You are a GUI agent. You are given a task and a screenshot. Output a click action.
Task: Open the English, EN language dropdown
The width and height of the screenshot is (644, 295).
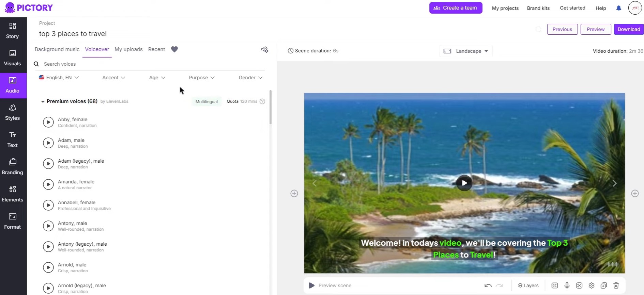tap(59, 78)
